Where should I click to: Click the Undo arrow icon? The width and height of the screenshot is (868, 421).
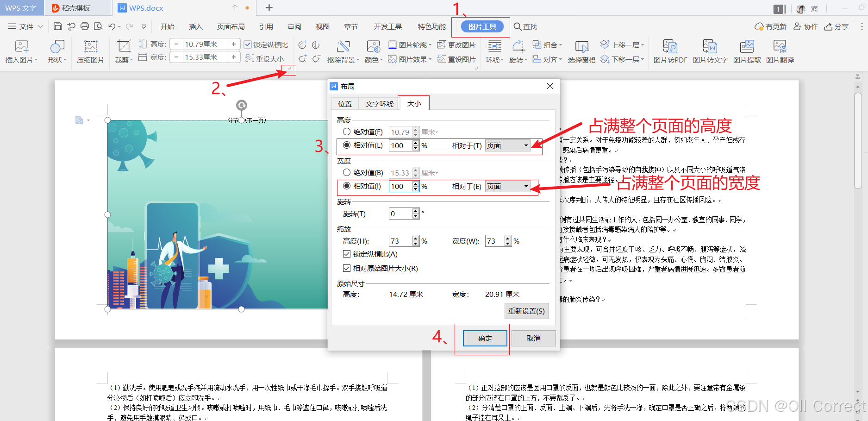click(x=112, y=26)
